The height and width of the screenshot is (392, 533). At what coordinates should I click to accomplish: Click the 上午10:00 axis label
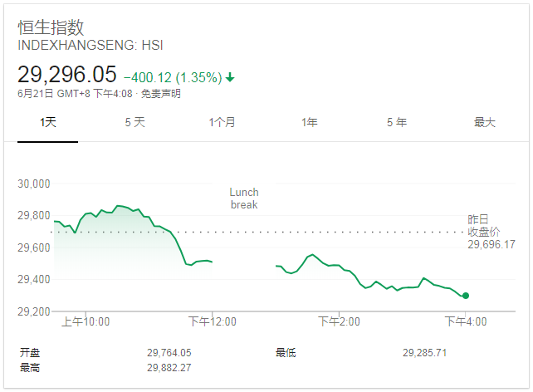coord(86,321)
